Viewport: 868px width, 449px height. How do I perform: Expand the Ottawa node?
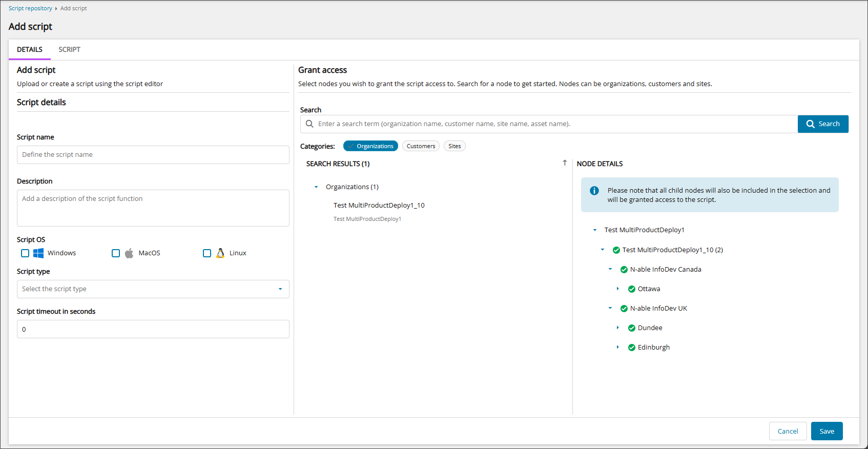coord(617,289)
